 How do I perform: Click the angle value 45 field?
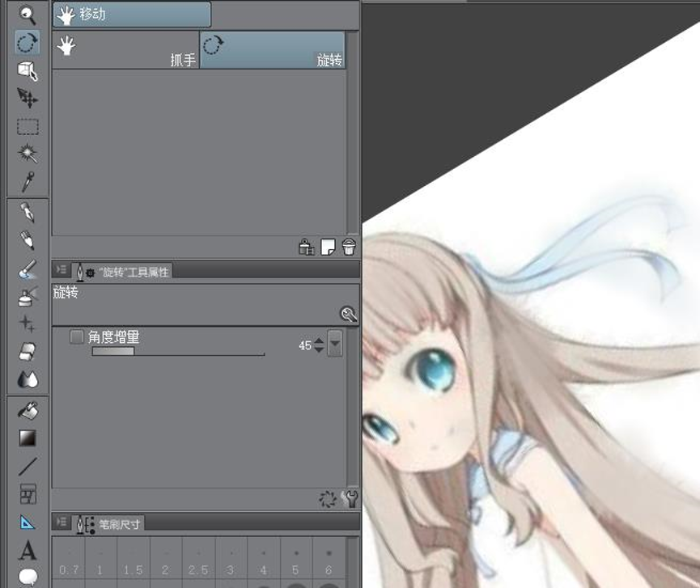point(305,345)
